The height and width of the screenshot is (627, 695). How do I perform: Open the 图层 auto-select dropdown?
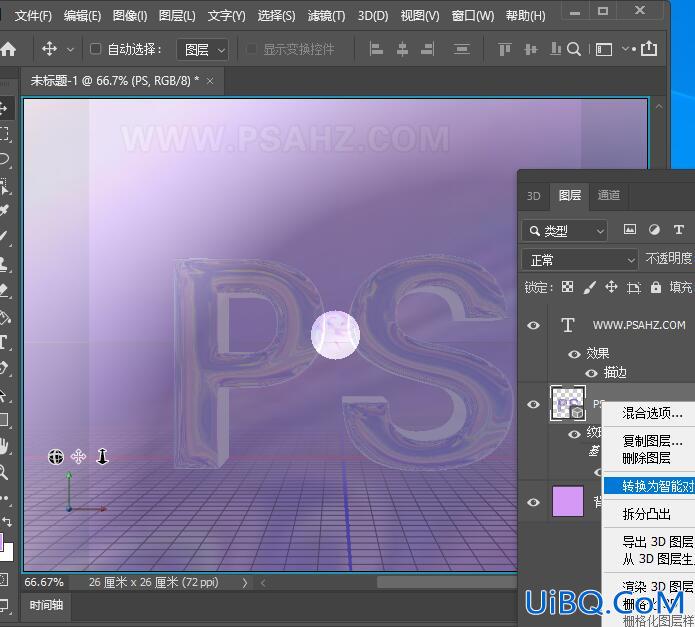click(203, 50)
